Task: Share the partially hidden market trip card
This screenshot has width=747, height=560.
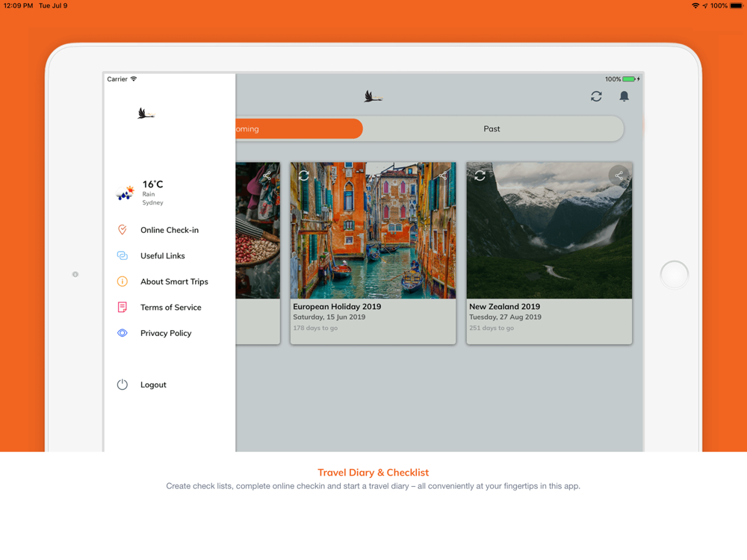Action: 267,175
